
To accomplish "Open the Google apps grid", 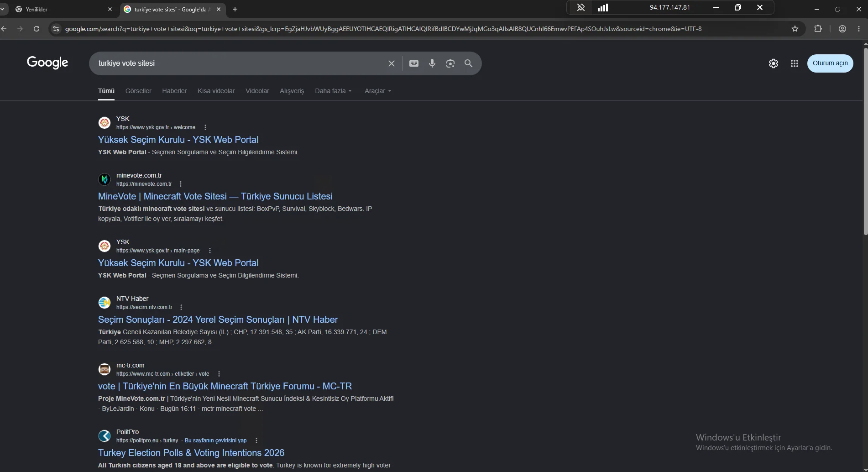I will click(x=795, y=63).
